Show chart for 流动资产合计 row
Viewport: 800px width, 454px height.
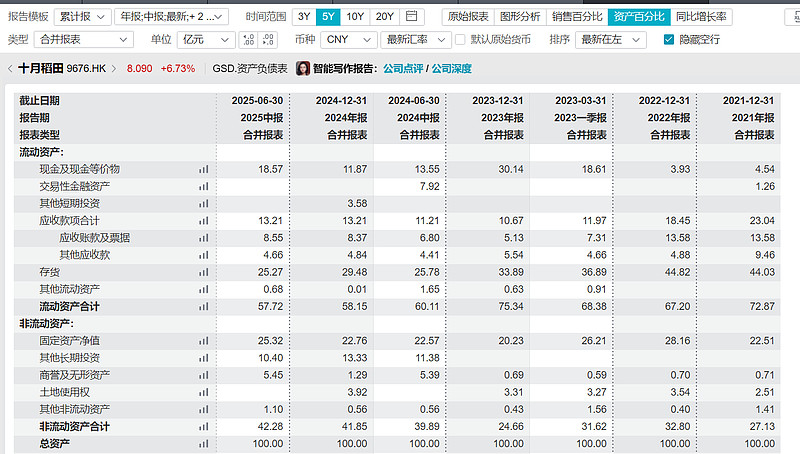pos(203,307)
